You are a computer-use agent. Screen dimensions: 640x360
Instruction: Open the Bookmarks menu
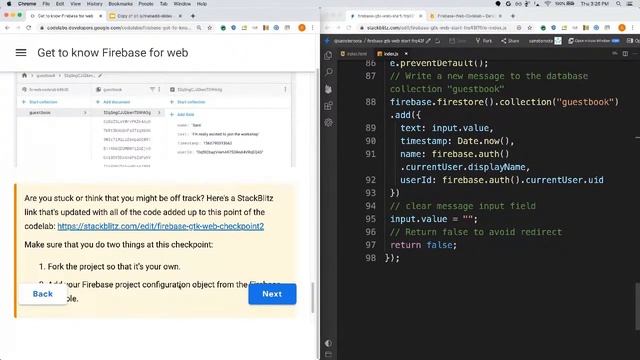[x=120, y=4]
